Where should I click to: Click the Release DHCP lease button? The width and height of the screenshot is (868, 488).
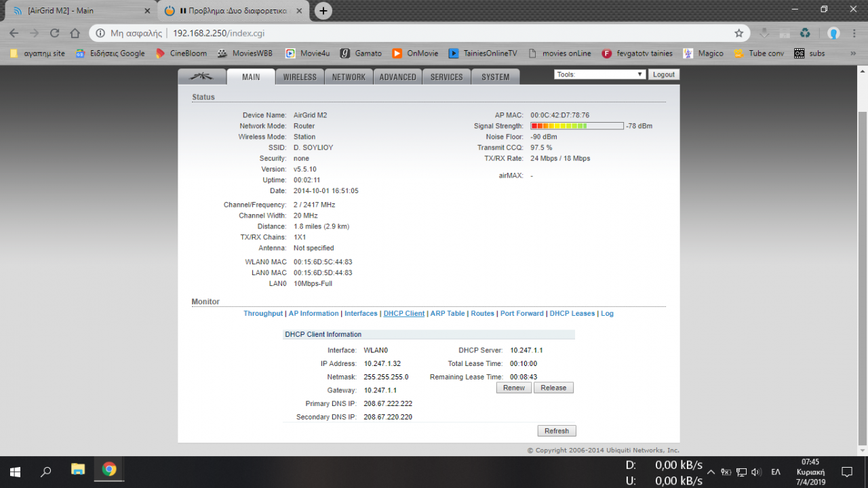point(553,388)
